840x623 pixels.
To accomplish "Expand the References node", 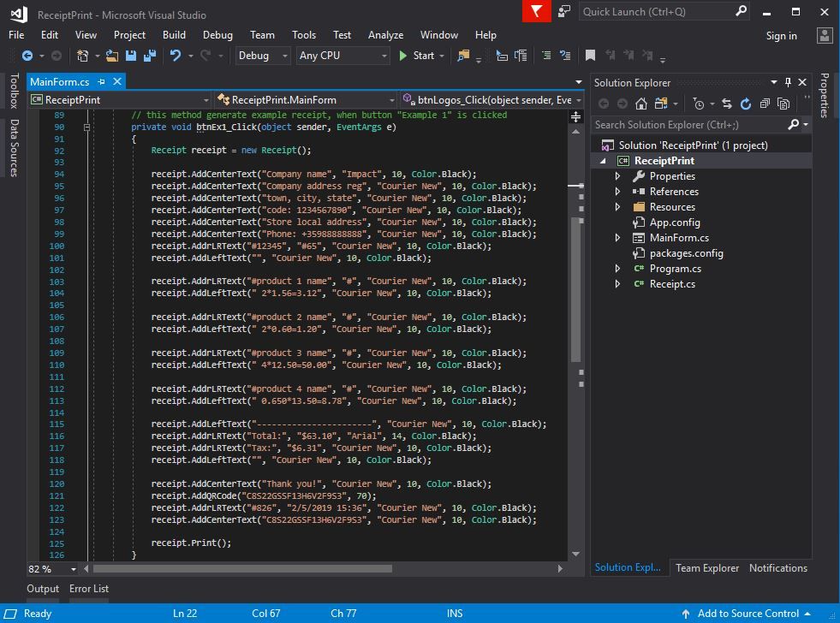I will (x=617, y=192).
